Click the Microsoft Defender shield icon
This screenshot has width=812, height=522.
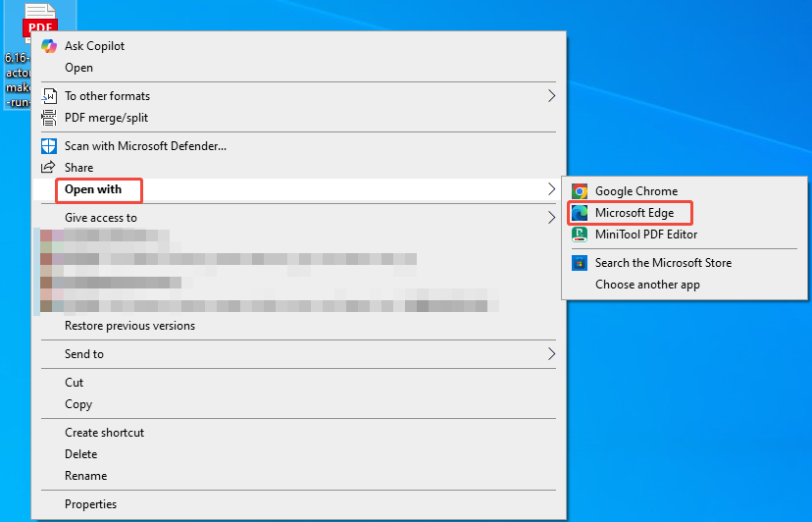[49, 146]
